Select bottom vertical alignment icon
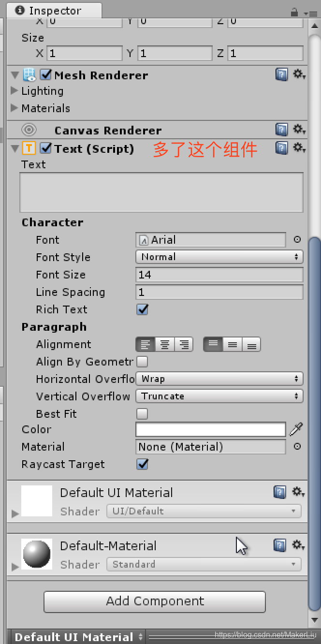The image size is (321, 644). 251,344
